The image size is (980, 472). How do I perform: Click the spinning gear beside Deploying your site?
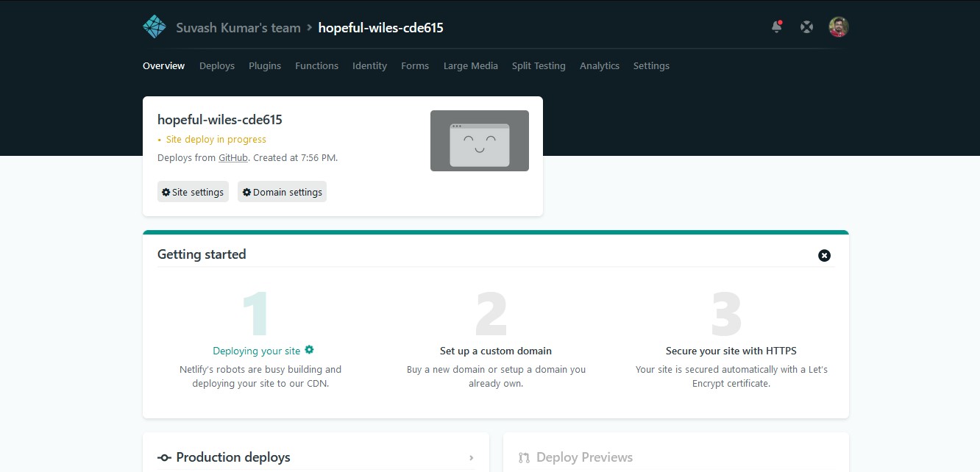pyautogui.click(x=309, y=350)
